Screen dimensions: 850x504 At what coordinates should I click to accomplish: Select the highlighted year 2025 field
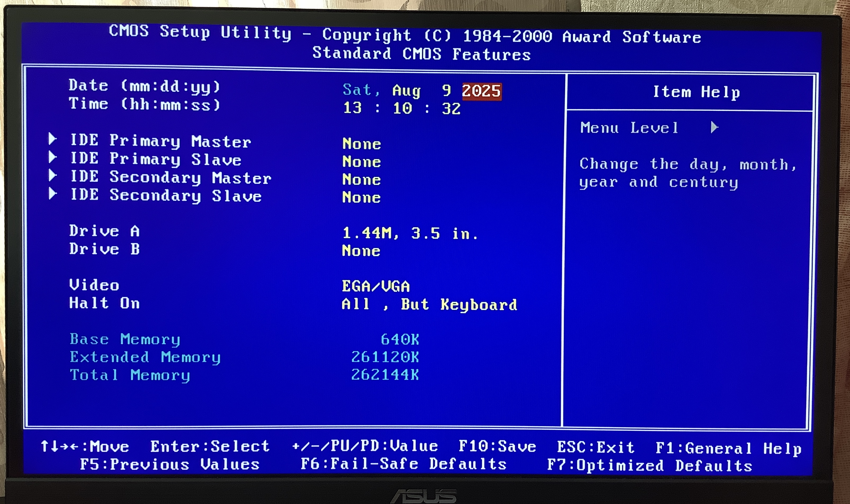[481, 91]
